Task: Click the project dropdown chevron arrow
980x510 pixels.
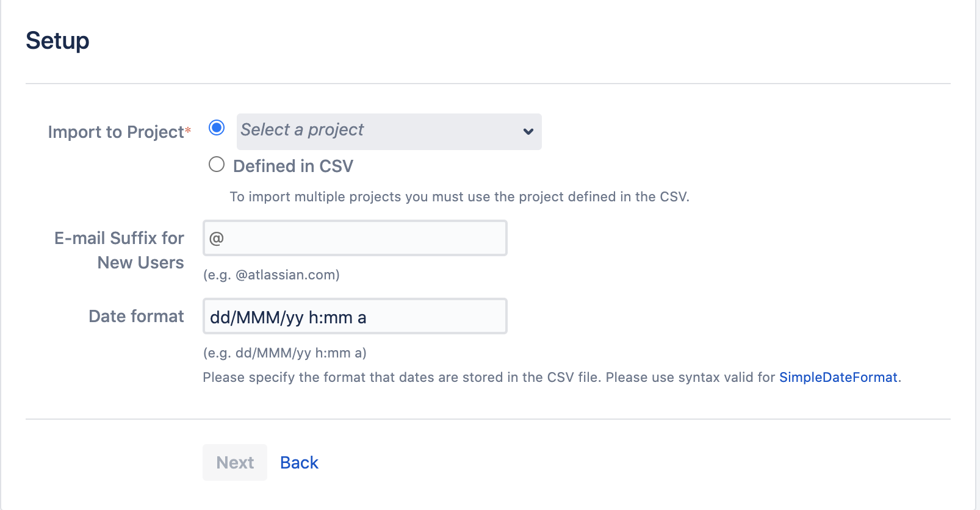Action: click(528, 131)
